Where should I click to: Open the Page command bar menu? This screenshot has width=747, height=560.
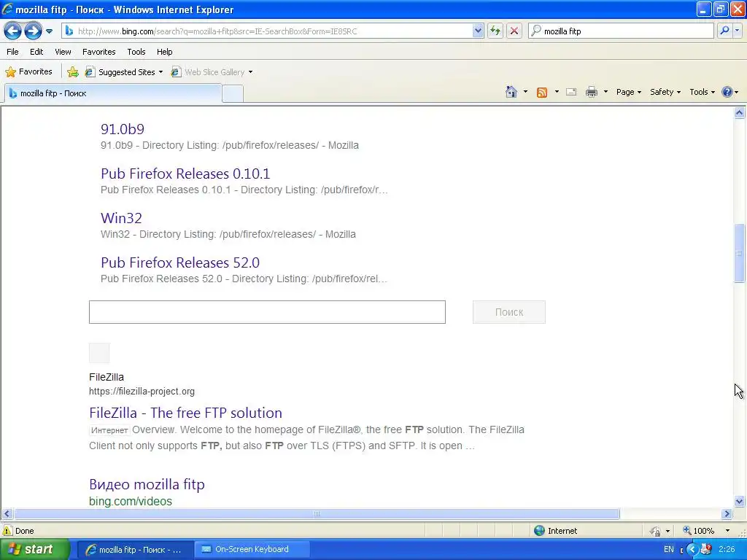628,92
